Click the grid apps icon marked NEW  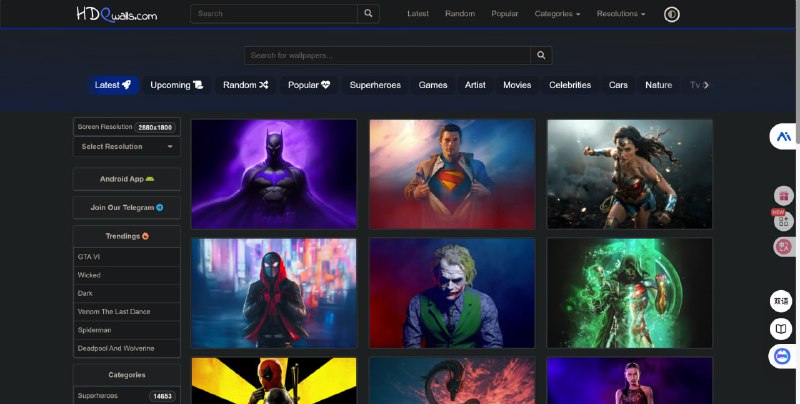click(x=783, y=221)
